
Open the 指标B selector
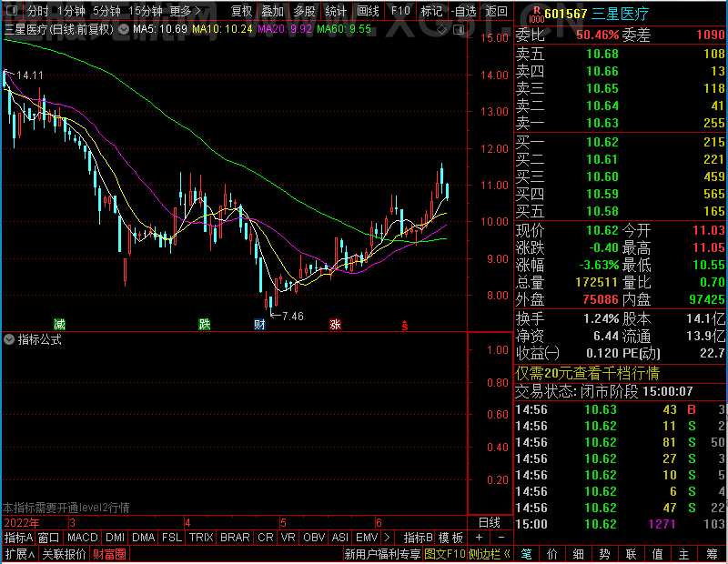coord(419,537)
